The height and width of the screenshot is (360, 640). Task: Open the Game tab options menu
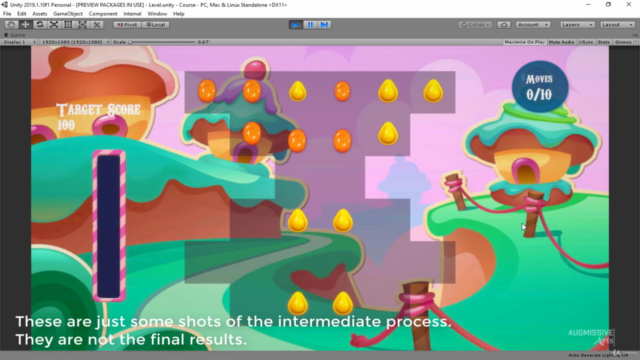coord(635,35)
